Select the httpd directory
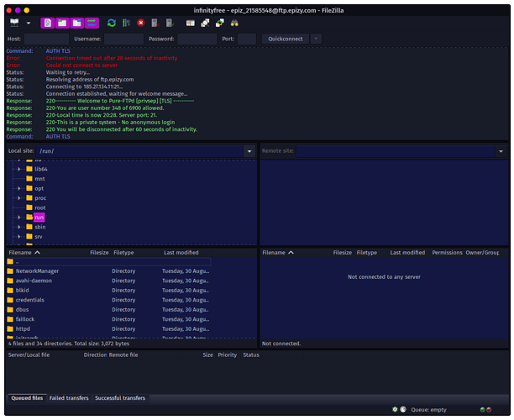The height and width of the screenshot is (420, 514). (x=108, y=328)
